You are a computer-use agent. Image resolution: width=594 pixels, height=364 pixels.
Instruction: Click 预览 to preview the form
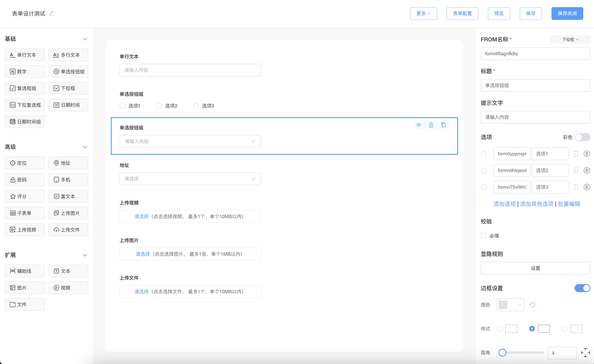point(499,14)
